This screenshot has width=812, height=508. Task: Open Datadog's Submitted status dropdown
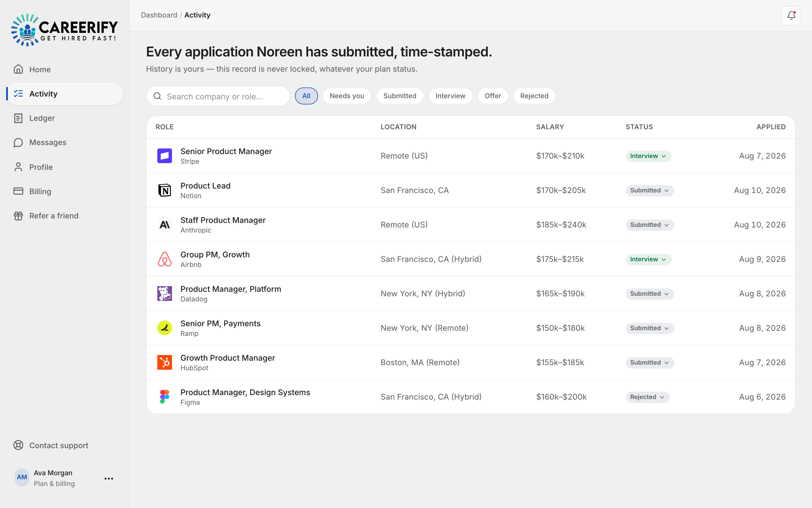[x=650, y=294]
